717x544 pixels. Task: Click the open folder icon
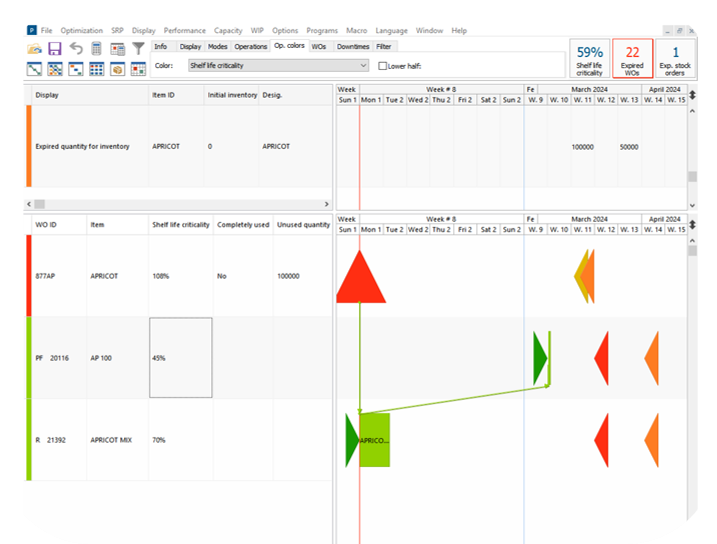[35, 48]
